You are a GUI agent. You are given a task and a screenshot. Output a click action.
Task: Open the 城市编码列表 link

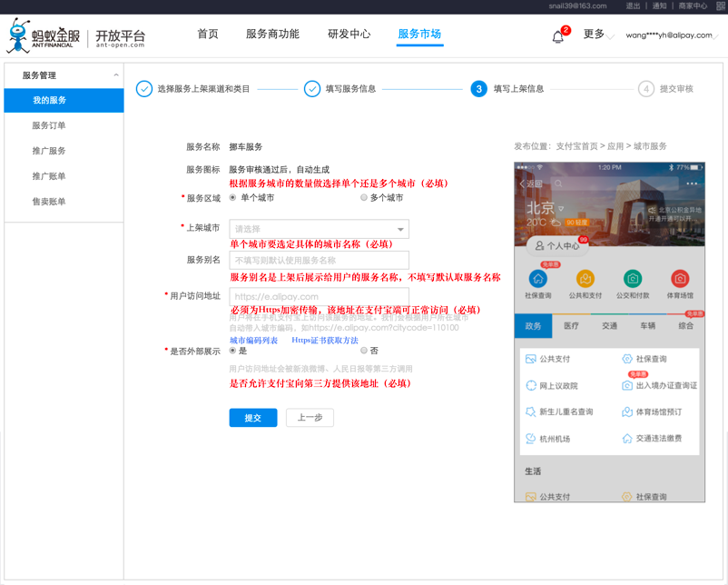pos(253,340)
